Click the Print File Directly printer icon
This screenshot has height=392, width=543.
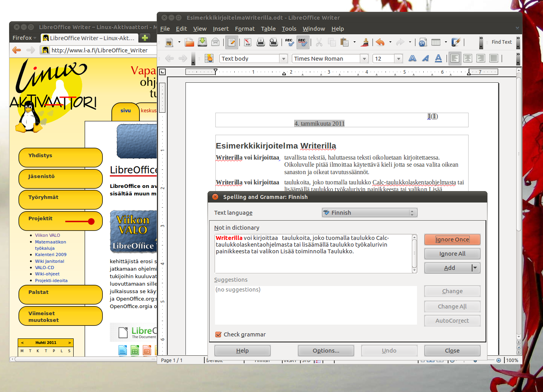(260, 42)
